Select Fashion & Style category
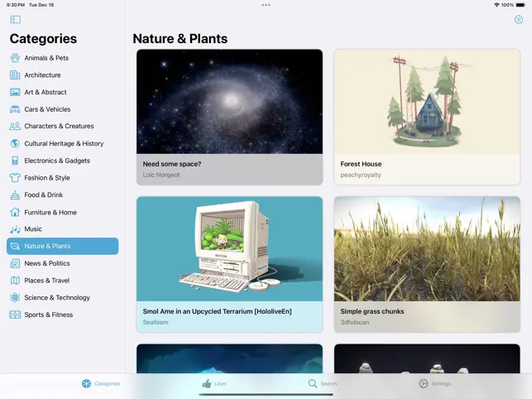The width and height of the screenshot is (532, 399). coord(62,178)
